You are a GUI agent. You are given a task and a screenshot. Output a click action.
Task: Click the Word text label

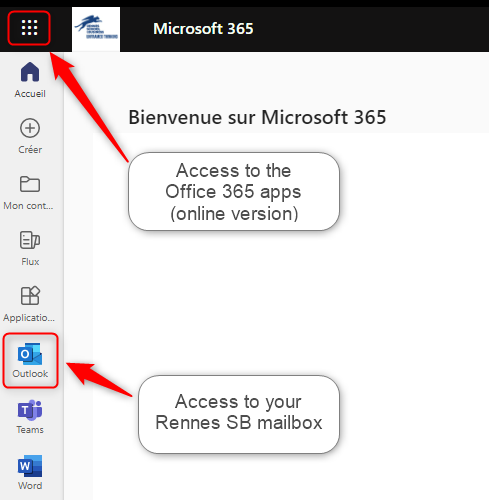(30, 486)
